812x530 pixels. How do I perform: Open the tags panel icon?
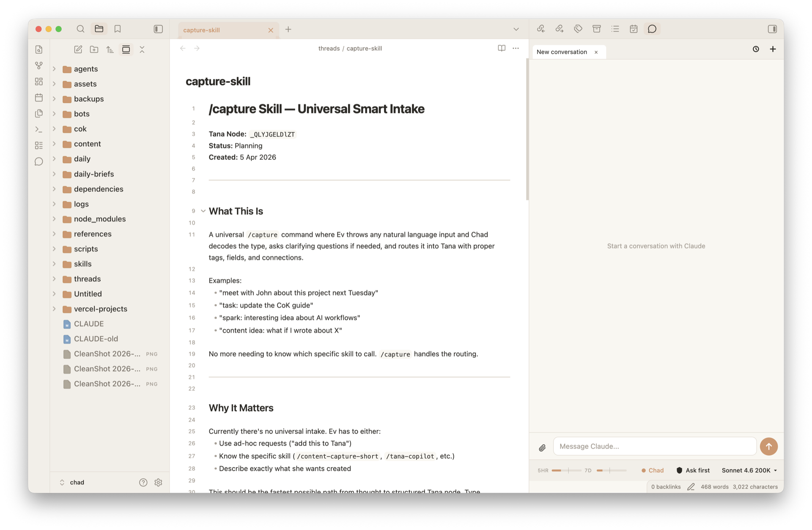(x=578, y=29)
